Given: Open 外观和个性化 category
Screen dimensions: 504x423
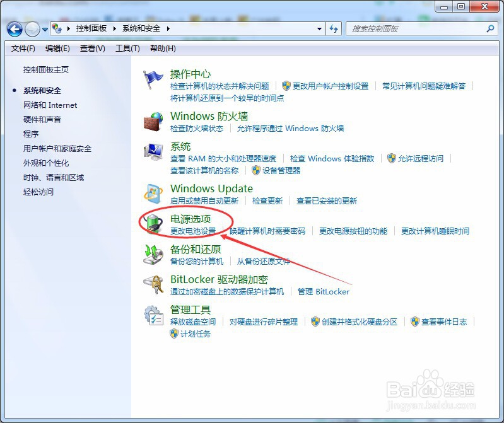Looking at the screenshot, I should [46, 163].
